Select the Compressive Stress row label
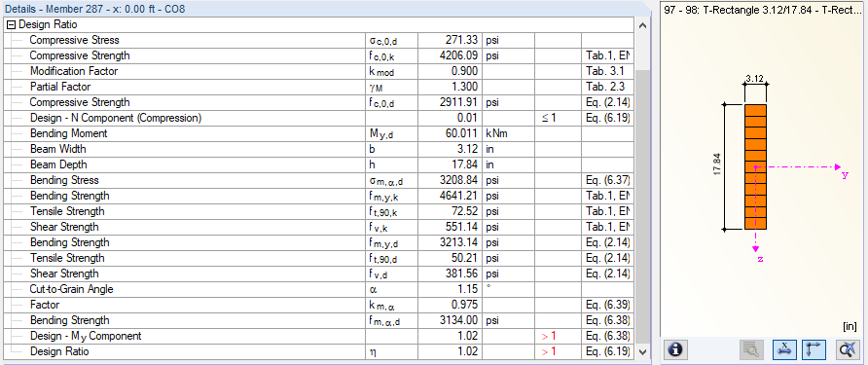868x365 pixels. point(74,41)
